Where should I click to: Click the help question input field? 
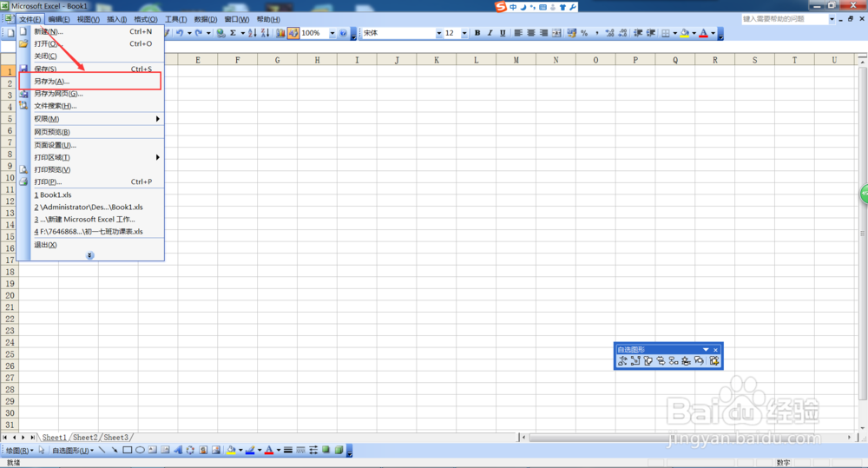[x=785, y=19]
